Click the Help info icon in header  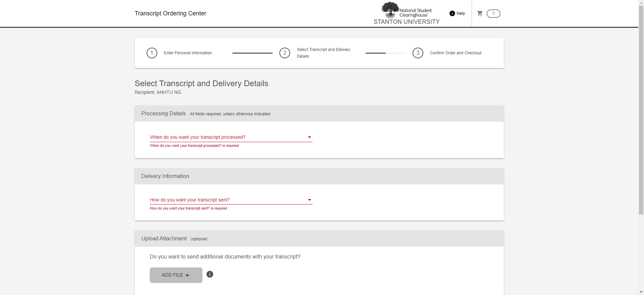click(x=452, y=13)
